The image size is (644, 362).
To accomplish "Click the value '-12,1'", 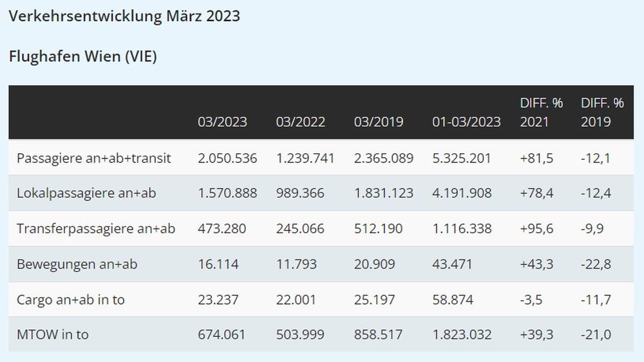I will [x=596, y=158].
